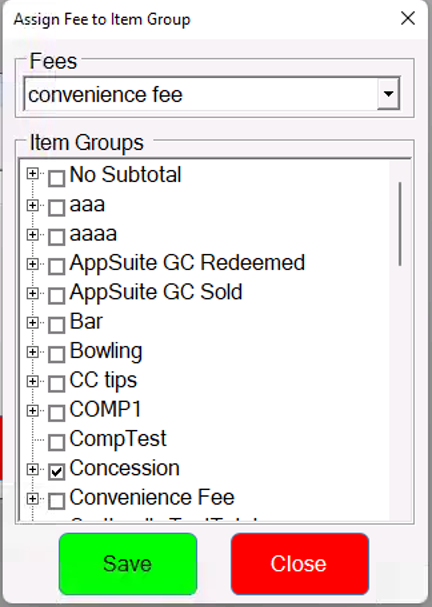Screen dimensions: 432x607
Task: Select the aaaa tree item label
Action: point(93,234)
